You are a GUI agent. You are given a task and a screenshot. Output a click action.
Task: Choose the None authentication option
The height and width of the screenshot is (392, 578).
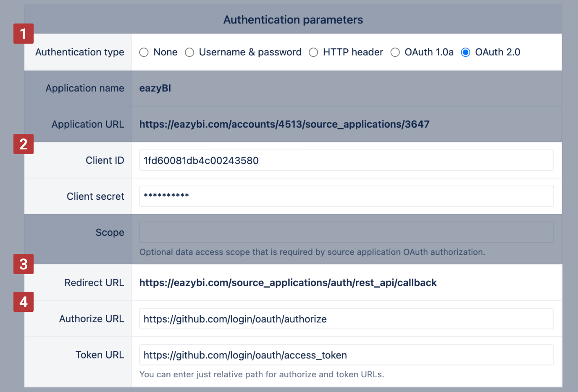144,52
